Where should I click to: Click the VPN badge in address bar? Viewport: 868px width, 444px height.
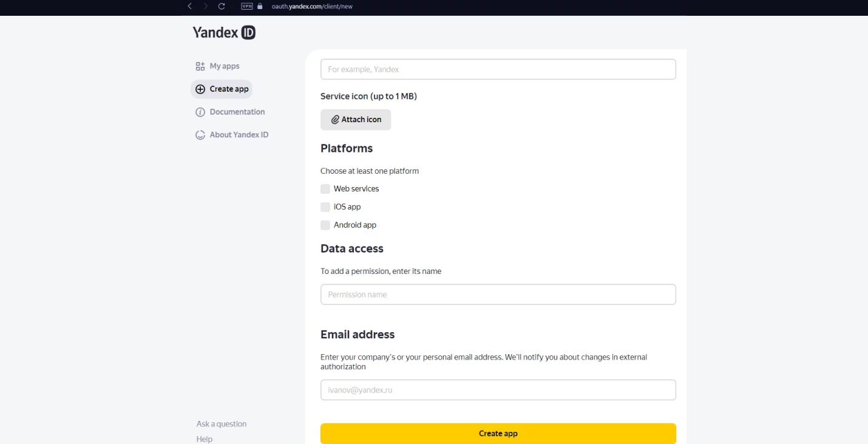(247, 6)
